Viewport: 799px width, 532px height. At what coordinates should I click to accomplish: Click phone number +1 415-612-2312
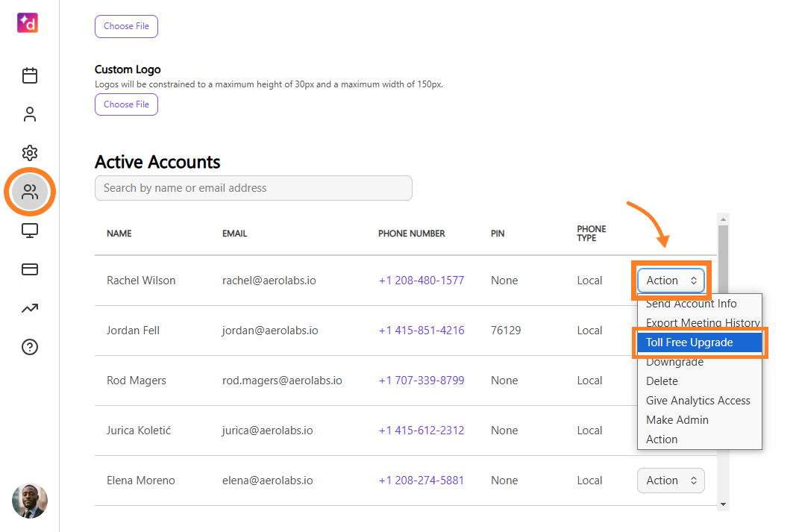[x=422, y=430]
